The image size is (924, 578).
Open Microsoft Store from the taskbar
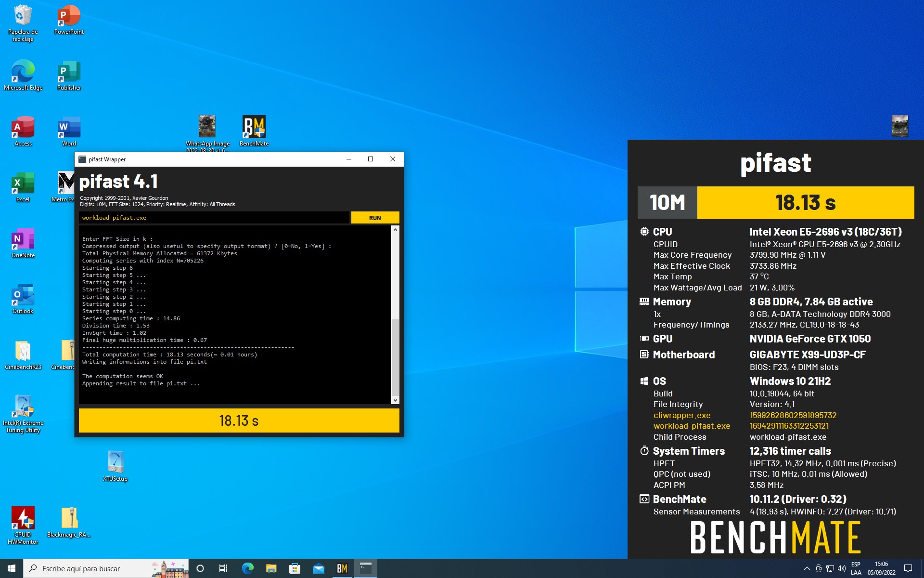tap(295, 568)
